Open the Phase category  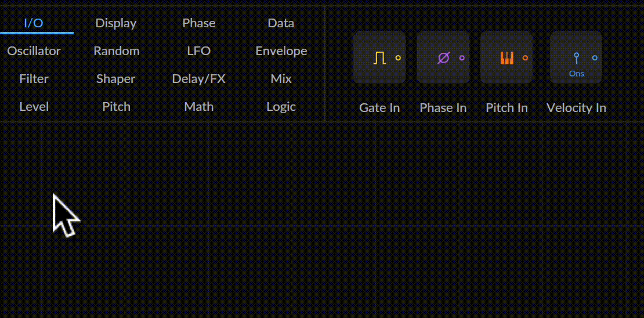click(x=199, y=23)
